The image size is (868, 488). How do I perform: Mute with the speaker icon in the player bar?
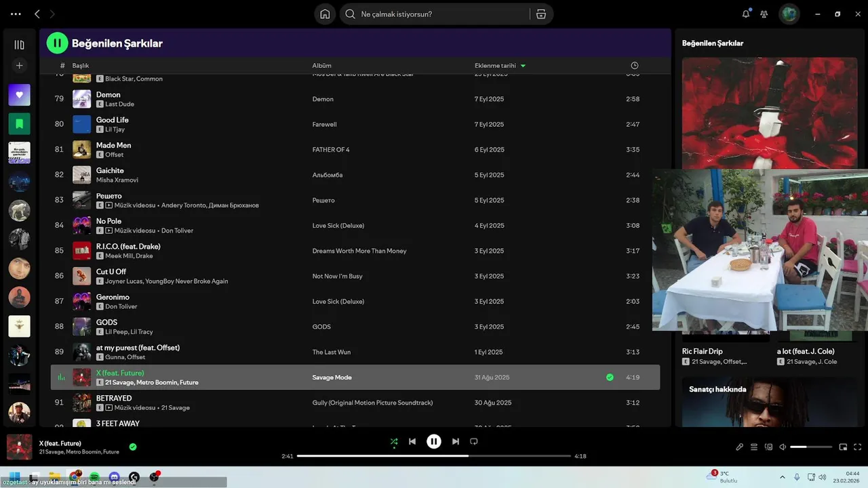pyautogui.click(x=783, y=447)
